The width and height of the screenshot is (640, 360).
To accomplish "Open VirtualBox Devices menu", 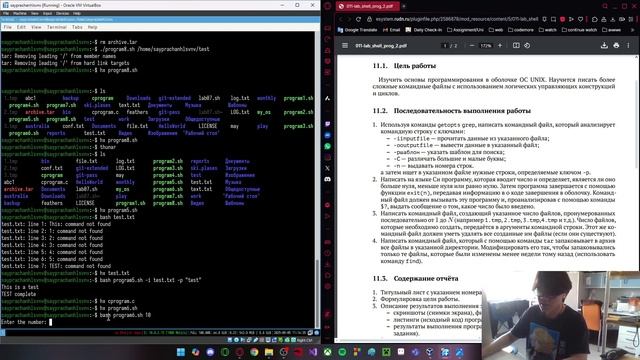I will pos(62,13).
